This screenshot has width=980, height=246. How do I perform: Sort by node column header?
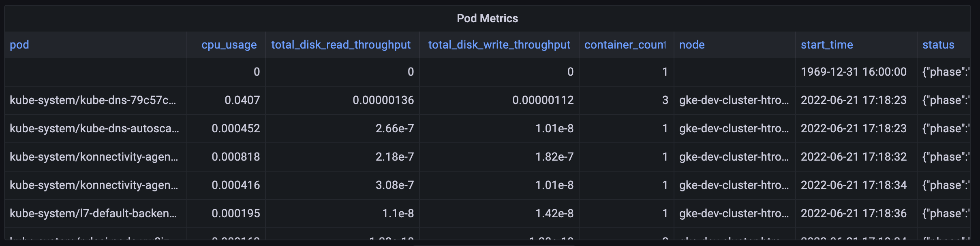[692, 45]
